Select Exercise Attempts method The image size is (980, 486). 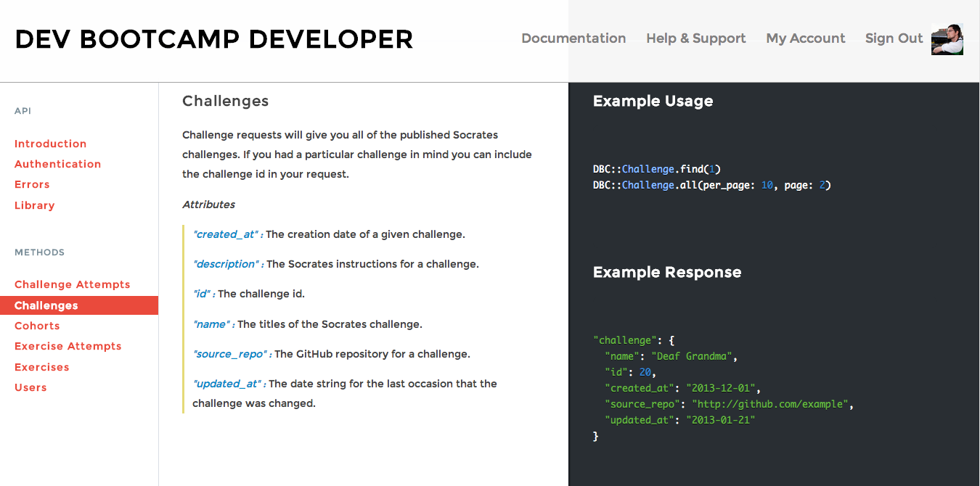click(x=68, y=346)
